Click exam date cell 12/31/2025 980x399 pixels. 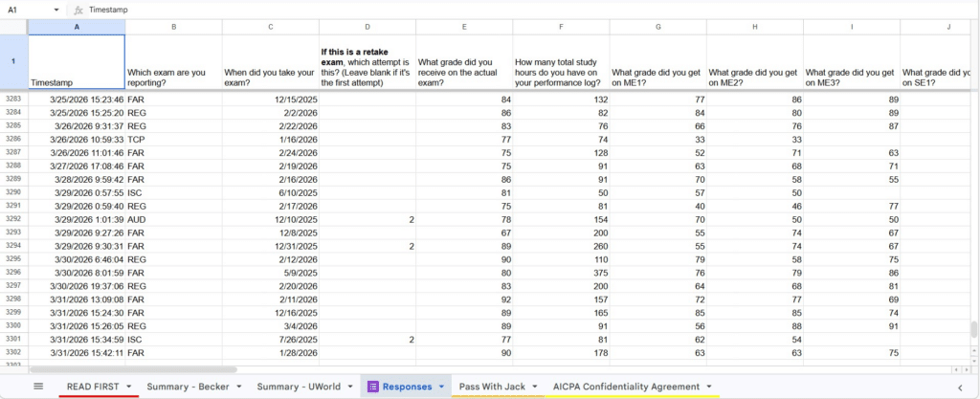pyautogui.click(x=270, y=247)
